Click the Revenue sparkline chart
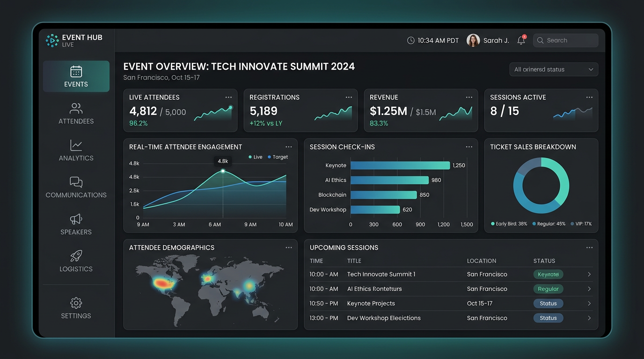The width and height of the screenshot is (644, 359). pos(456,113)
